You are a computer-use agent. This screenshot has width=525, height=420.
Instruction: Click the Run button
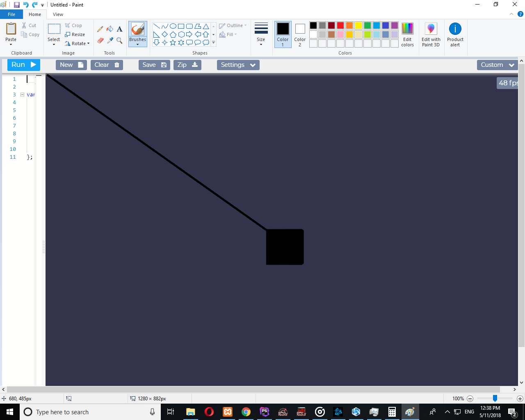(x=24, y=65)
